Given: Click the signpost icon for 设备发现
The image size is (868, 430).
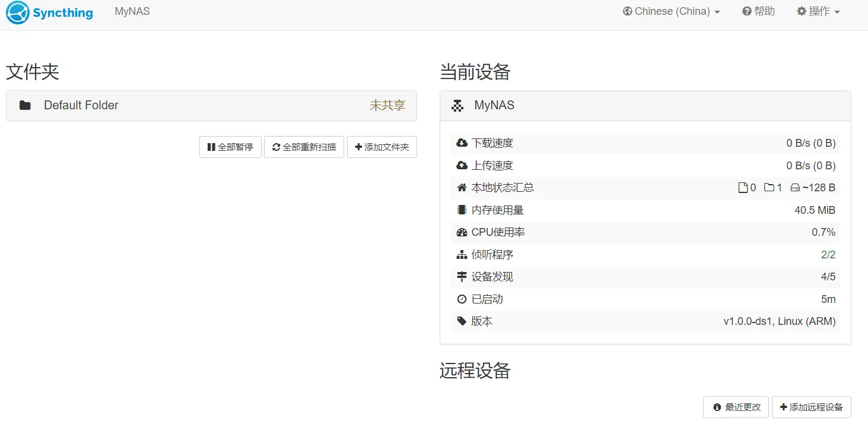Looking at the screenshot, I should click(x=462, y=277).
